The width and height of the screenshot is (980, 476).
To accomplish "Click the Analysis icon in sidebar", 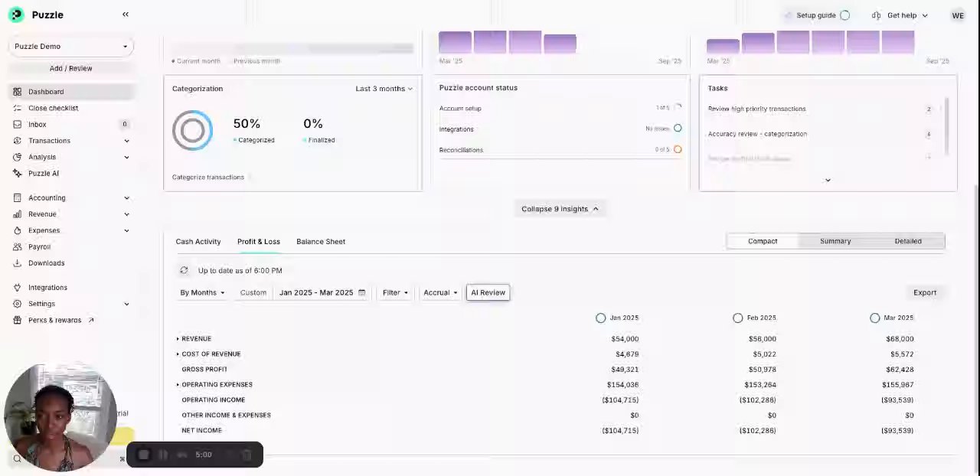I will coord(17,157).
